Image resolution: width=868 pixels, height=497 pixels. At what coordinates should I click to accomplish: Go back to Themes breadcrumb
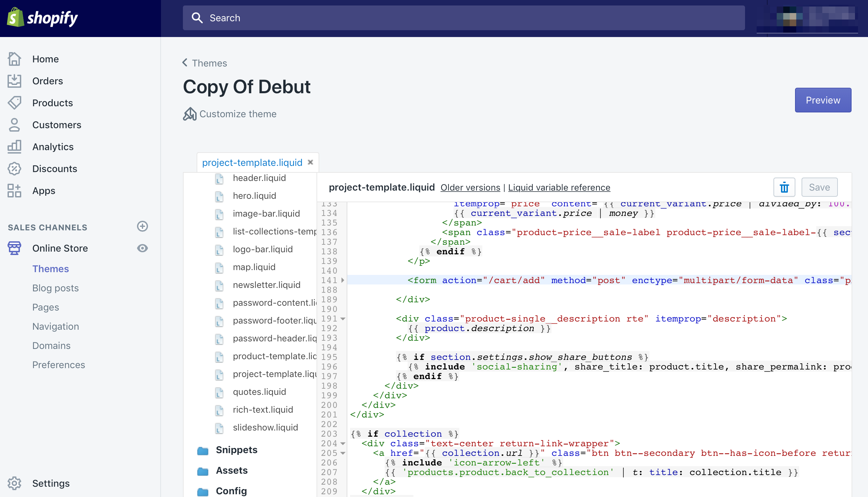point(204,63)
